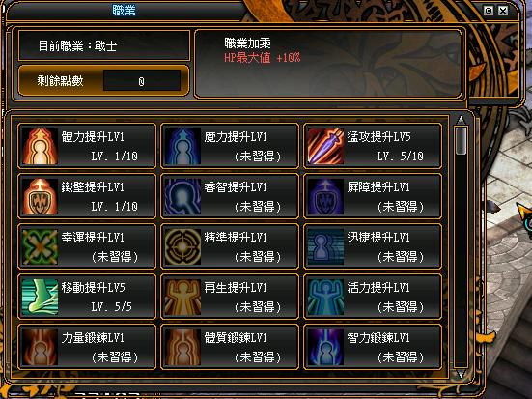The height and width of the screenshot is (399, 532).
Task: Click the 迅捷提升LV1 skill icon
Action: tap(325, 247)
